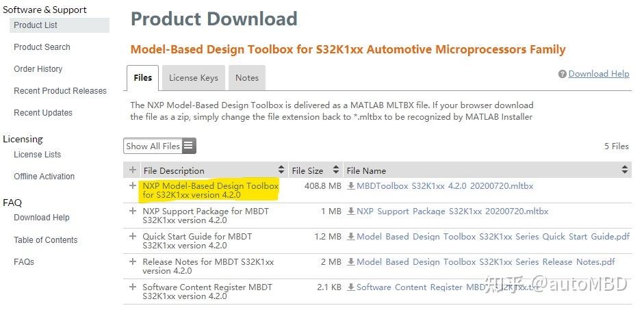
Task: Open Recent Updates in sidebar
Action: point(43,113)
